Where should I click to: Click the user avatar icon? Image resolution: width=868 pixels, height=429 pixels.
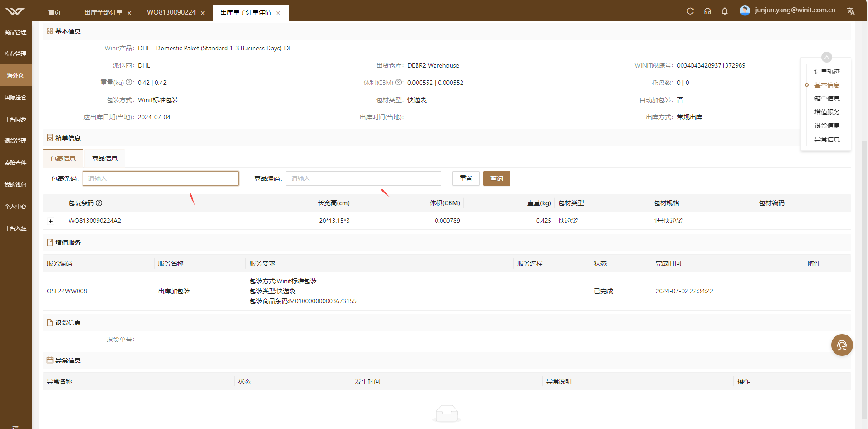(x=745, y=10)
